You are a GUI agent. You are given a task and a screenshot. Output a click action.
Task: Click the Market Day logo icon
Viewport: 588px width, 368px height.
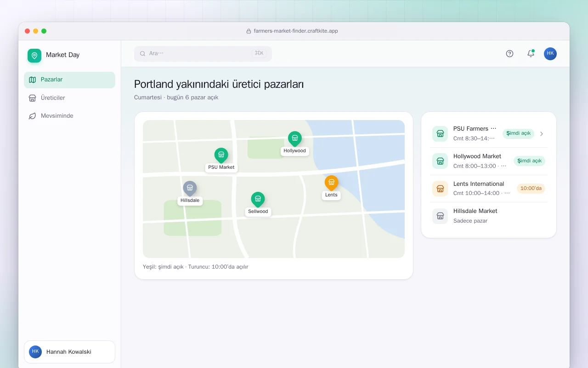click(x=34, y=55)
